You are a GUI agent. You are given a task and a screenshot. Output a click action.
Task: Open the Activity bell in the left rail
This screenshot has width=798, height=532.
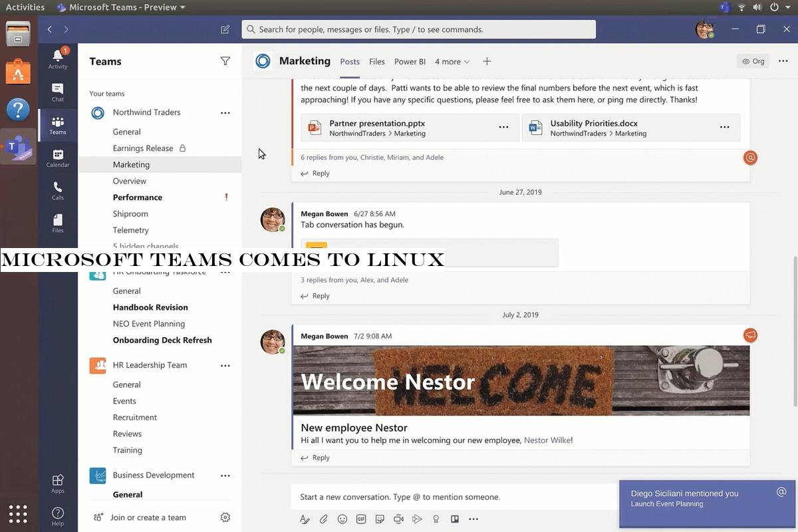pos(58,59)
